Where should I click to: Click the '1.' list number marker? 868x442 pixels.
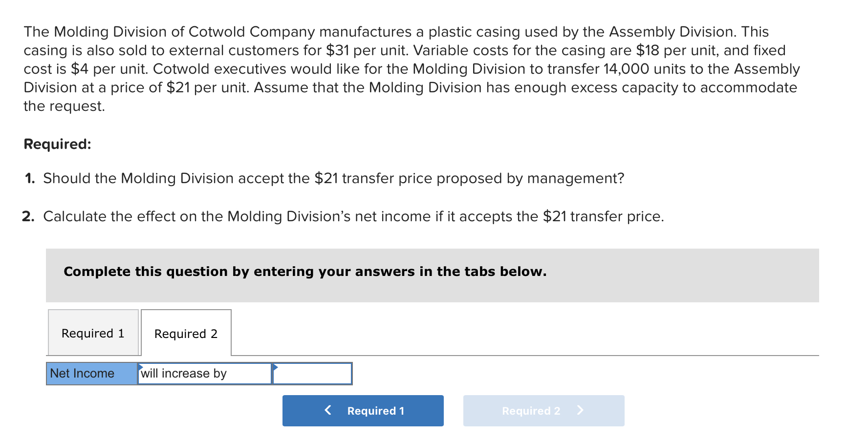[x=30, y=178]
